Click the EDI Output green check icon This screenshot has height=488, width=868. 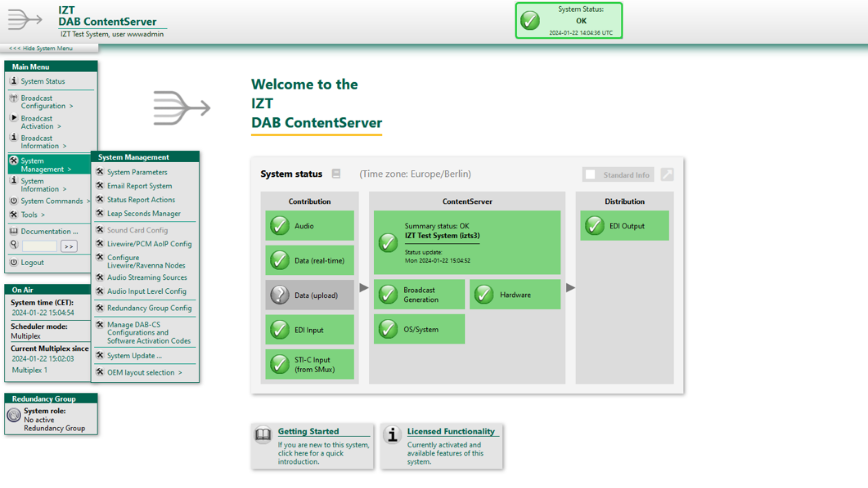[x=594, y=225]
